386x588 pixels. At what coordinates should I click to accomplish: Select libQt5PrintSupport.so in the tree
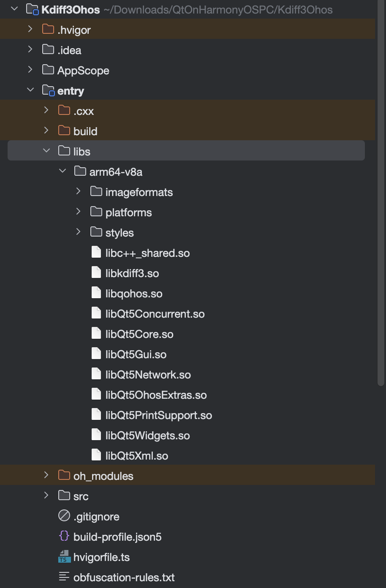[x=159, y=415]
